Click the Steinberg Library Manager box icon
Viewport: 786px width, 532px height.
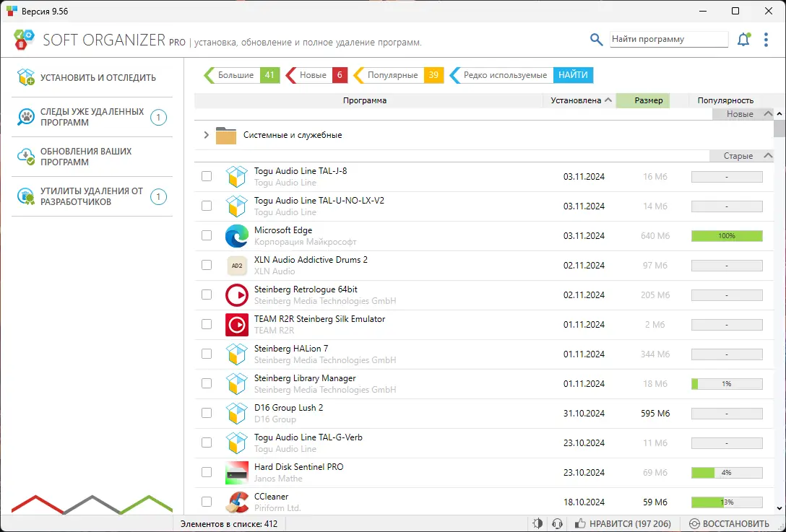point(237,384)
